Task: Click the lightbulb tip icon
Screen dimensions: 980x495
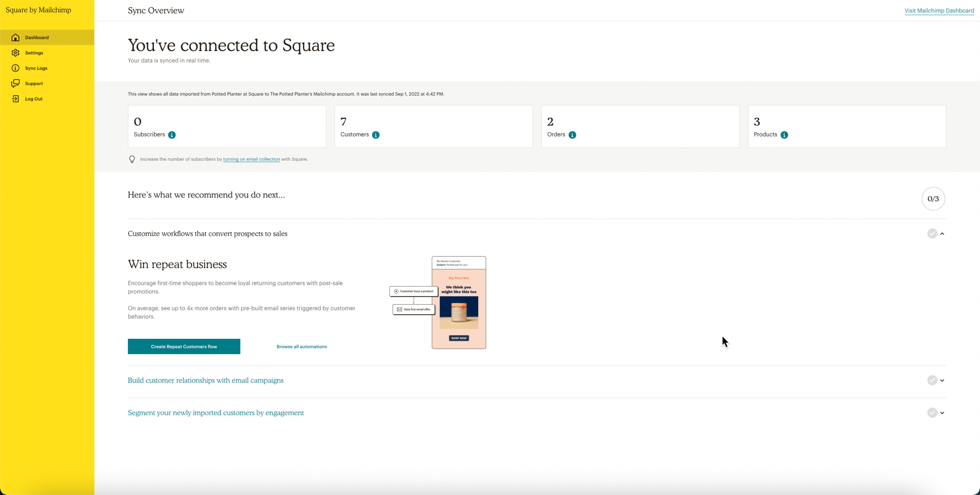Action: pos(132,159)
